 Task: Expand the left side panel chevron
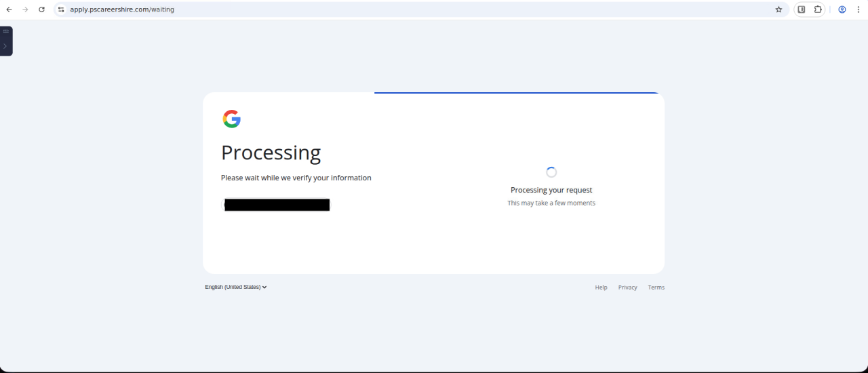5,46
